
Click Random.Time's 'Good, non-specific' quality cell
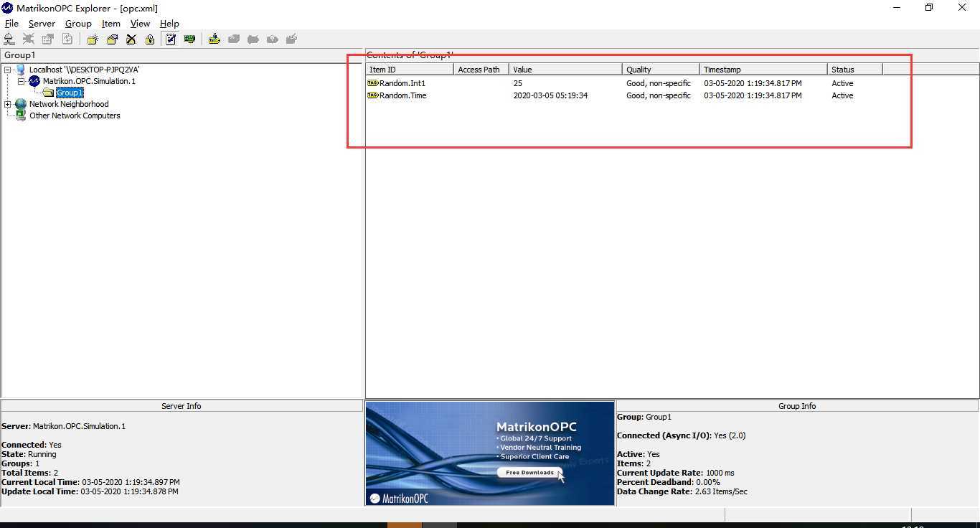[x=659, y=95]
